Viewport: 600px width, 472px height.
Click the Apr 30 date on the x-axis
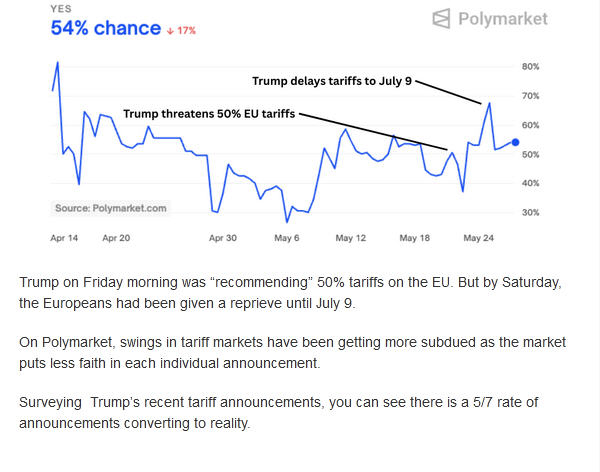[223, 239]
